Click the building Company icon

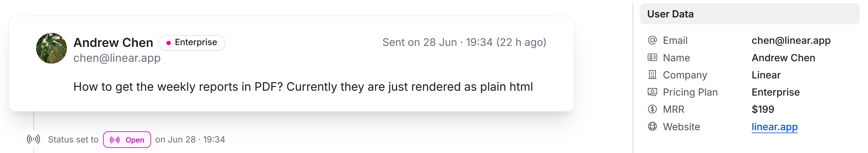652,75
